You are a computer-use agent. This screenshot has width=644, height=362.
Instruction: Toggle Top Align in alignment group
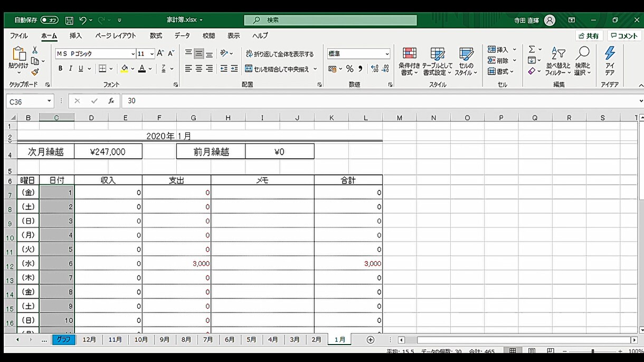pos(188,54)
